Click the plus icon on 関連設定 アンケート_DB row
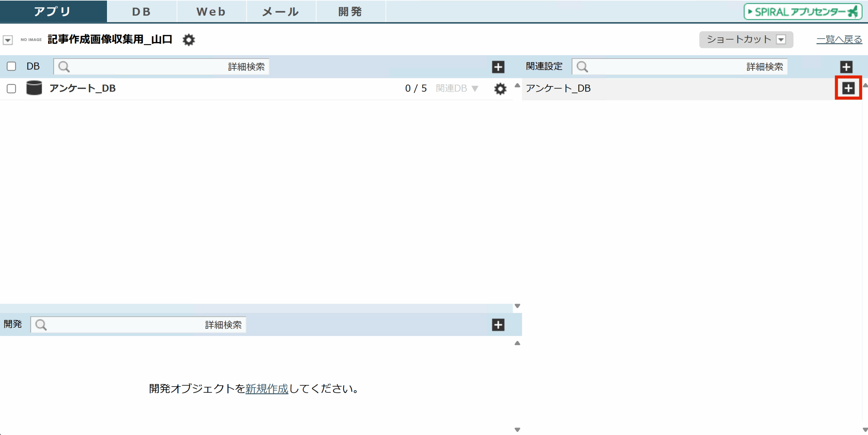 click(848, 88)
